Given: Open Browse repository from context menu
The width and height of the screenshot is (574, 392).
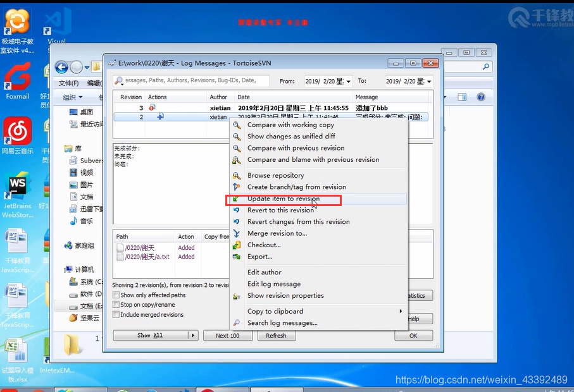Looking at the screenshot, I should point(275,176).
